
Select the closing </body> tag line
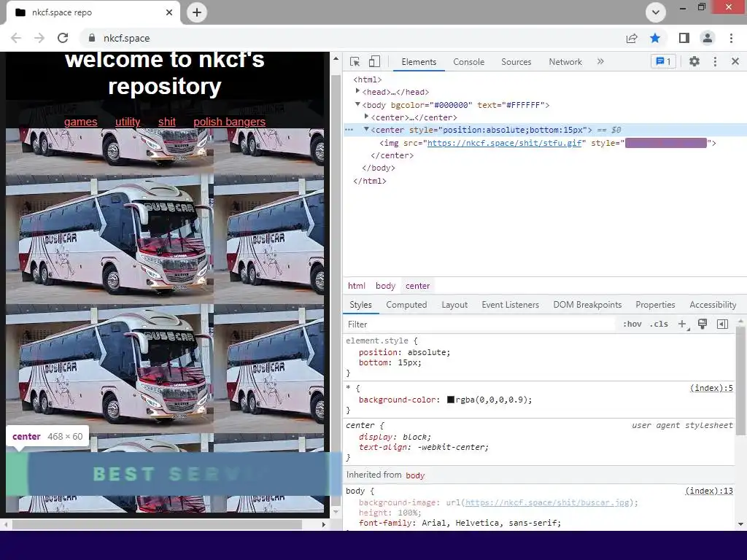379,168
